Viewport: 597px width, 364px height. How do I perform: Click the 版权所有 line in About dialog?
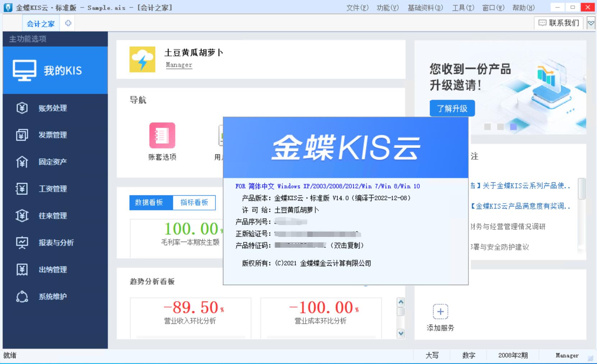pyautogui.click(x=307, y=263)
